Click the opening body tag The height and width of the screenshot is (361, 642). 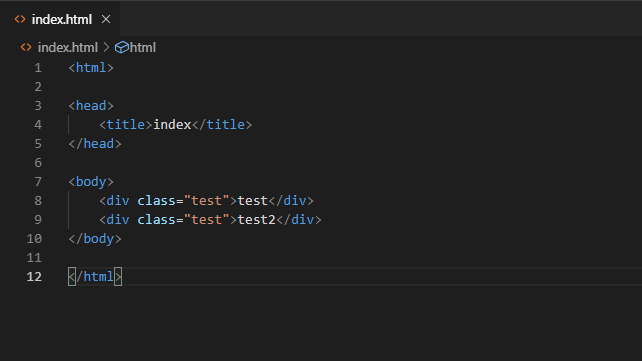(91, 181)
